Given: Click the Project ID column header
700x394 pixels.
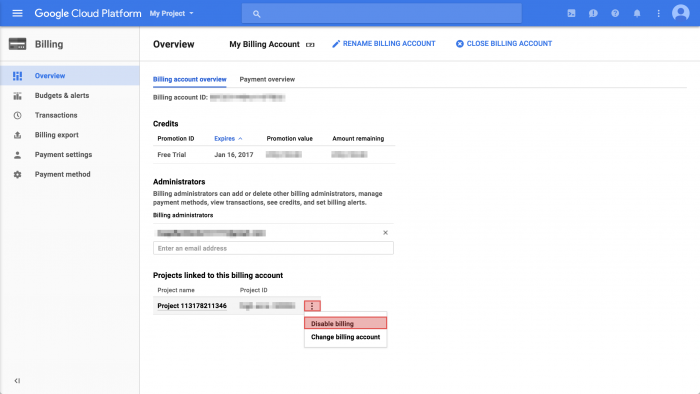Looking at the screenshot, I should pyautogui.click(x=254, y=290).
